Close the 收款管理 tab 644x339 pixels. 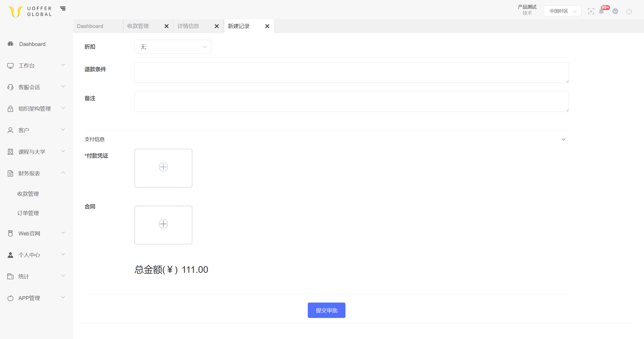click(x=167, y=26)
